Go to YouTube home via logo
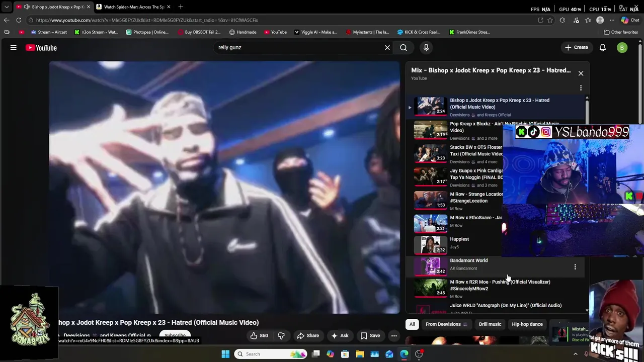The image size is (644, 362). [x=41, y=48]
